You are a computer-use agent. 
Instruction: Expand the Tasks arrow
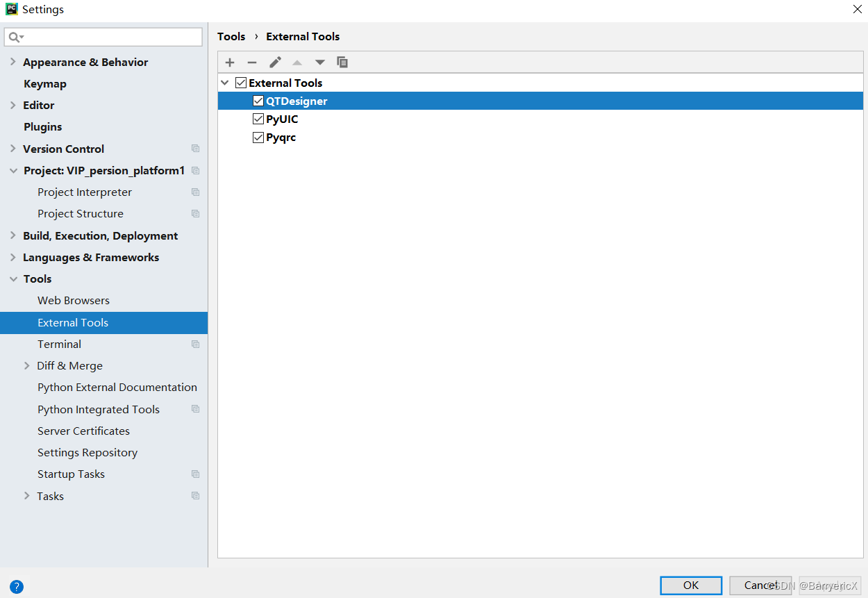(x=27, y=496)
